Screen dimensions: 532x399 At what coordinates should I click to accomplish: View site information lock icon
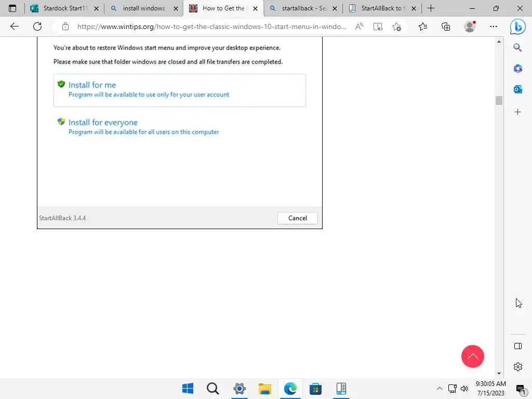(65, 26)
